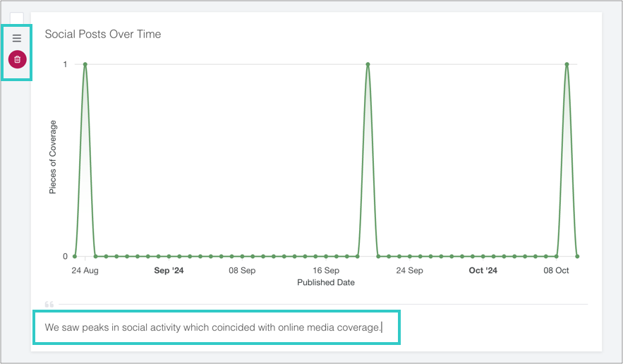The width and height of the screenshot is (623, 364).
Task: Click the y-axis value 1 label
Action: pos(66,64)
